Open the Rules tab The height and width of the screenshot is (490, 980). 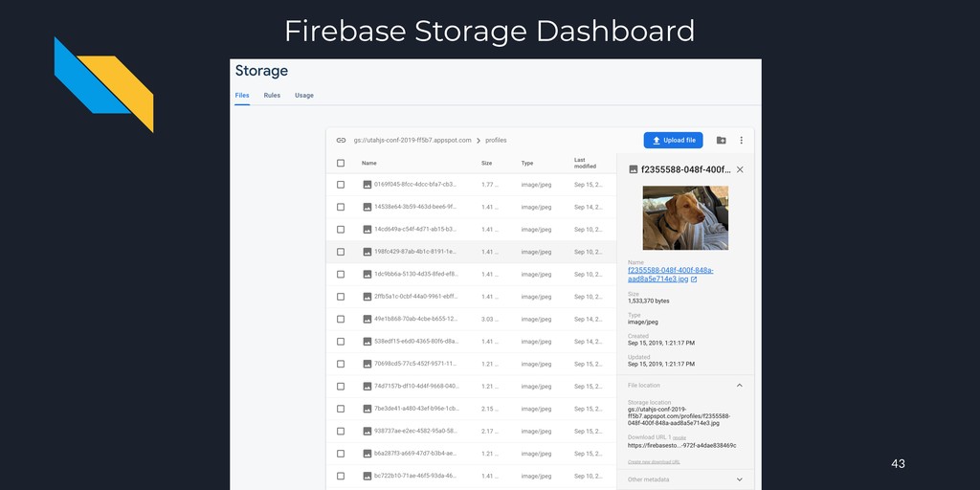[x=272, y=96]
